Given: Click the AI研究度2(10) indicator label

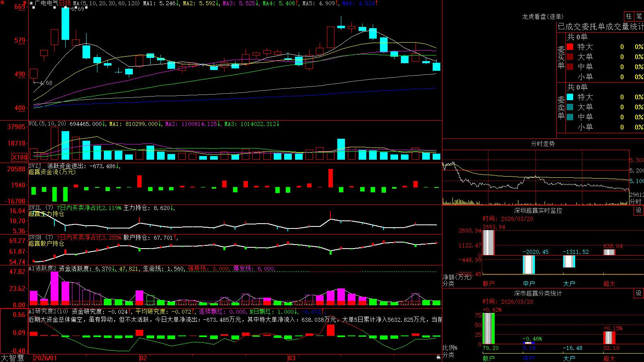Looking at the screenshot, I should pyautogui.click(x=48, y=311).
